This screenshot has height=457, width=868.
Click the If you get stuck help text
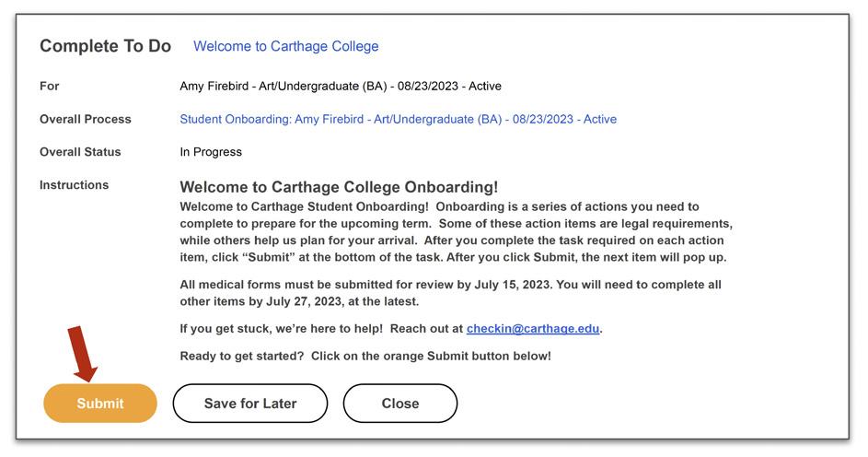(x=322, y=328)
